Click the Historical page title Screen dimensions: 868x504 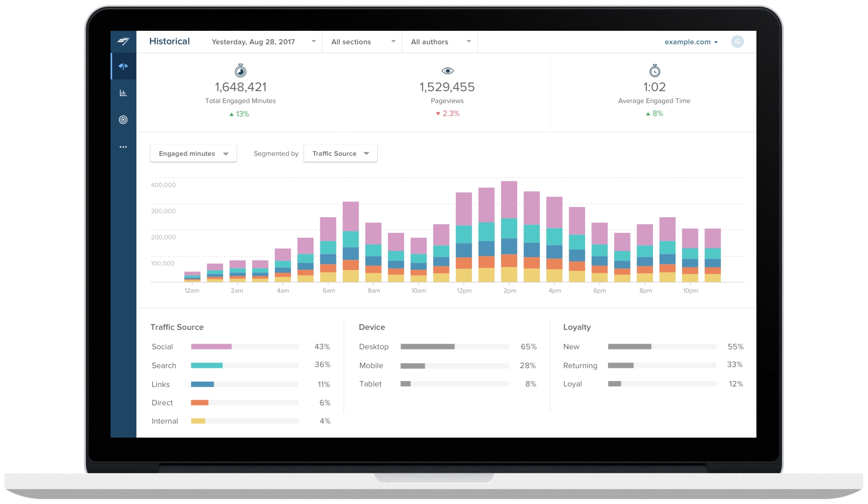point(169,41)
